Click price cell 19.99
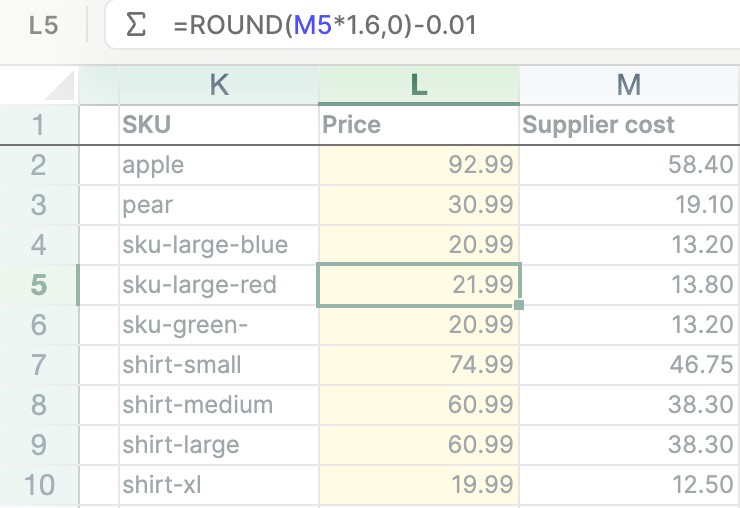This screenshot has width=740, height=508. [419, 485]
